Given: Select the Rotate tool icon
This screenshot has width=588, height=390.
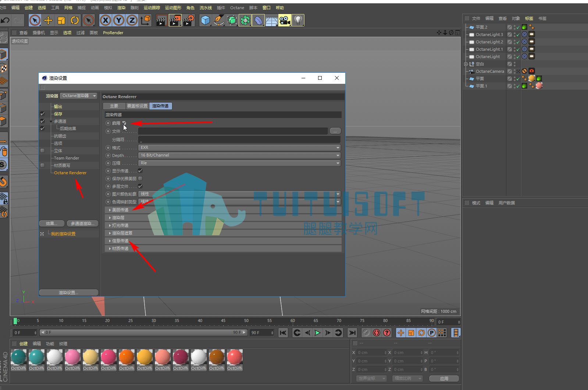Looking at the screenshot, I should click(75, 20).
